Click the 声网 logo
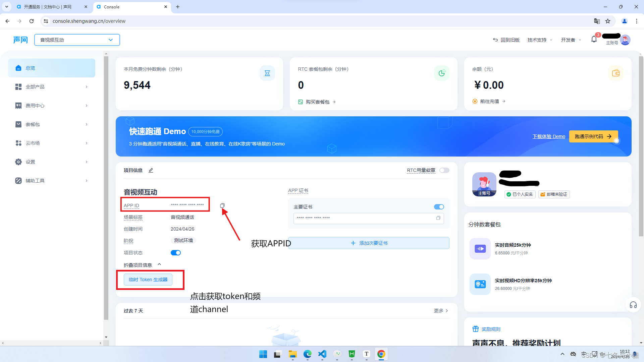 [20, 40]
